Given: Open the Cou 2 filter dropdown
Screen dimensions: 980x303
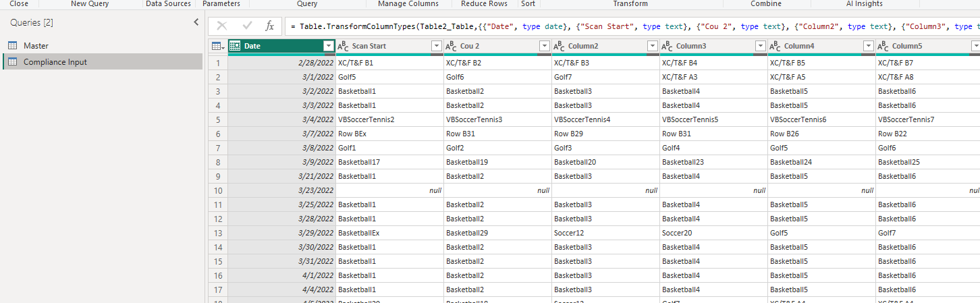Looking at the screenshot, I should coord(544,46).
